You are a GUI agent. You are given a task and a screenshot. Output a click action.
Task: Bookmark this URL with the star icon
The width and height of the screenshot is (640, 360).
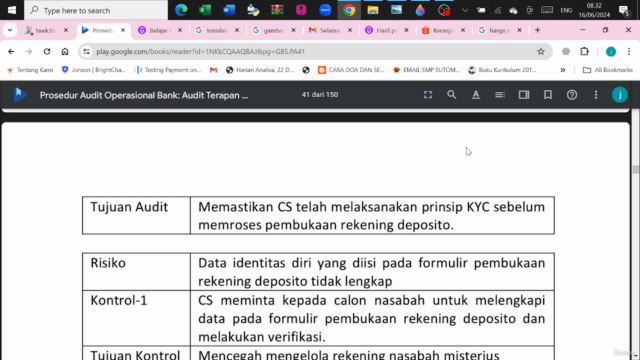(x=541, y=51)
